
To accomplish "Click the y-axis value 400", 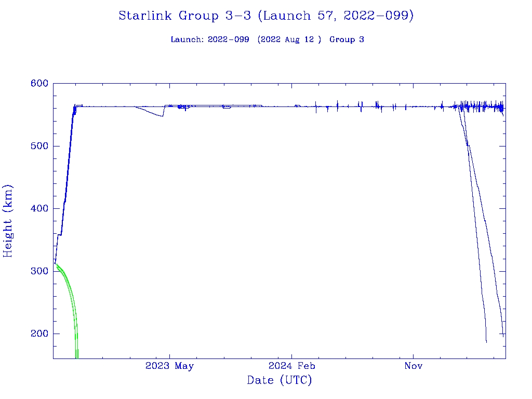I will (39, 208).
